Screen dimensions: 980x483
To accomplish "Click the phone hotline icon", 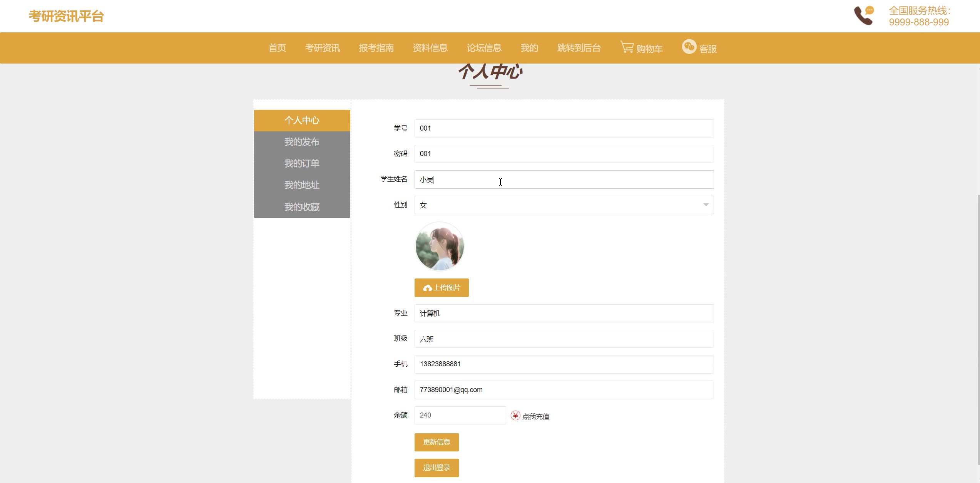I will pos(864,16).
